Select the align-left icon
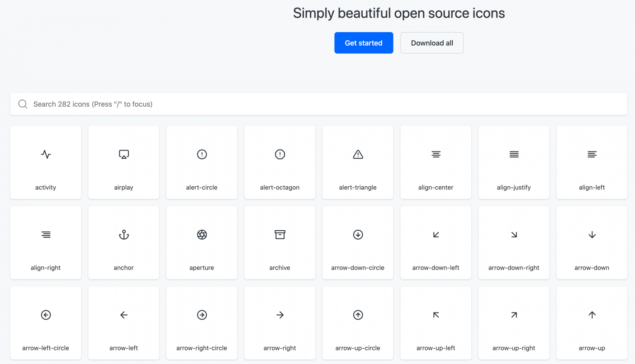This screenshot has width=635, height=364. pyautogui.click(x=592, y=154)
